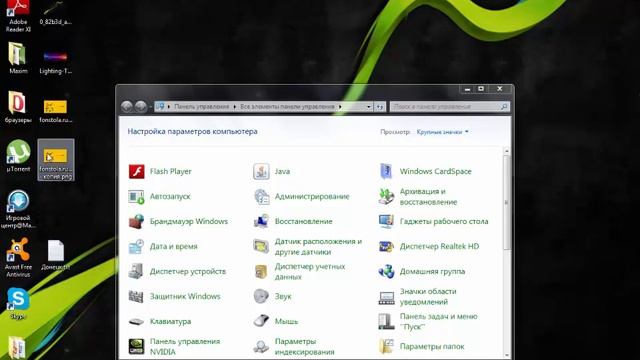The width and height of the screenshot is (640, 360).
Task: Expand the arrow after Панель управления breadcrumb
Action: (x=235, y=107)
